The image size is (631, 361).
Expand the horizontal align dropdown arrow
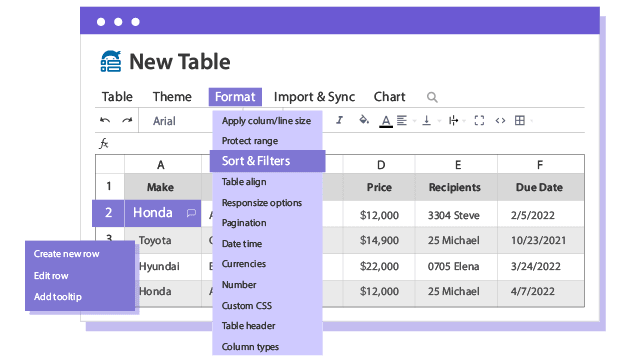coord(414,121)
